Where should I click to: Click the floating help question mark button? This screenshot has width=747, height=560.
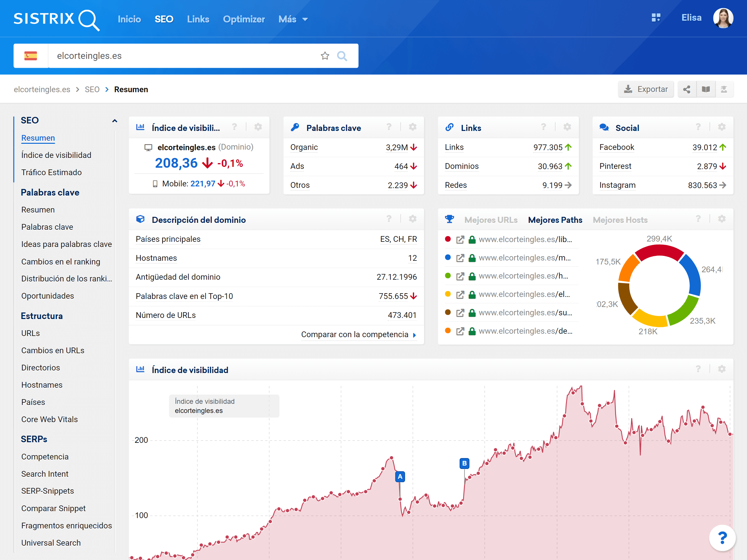722,537
